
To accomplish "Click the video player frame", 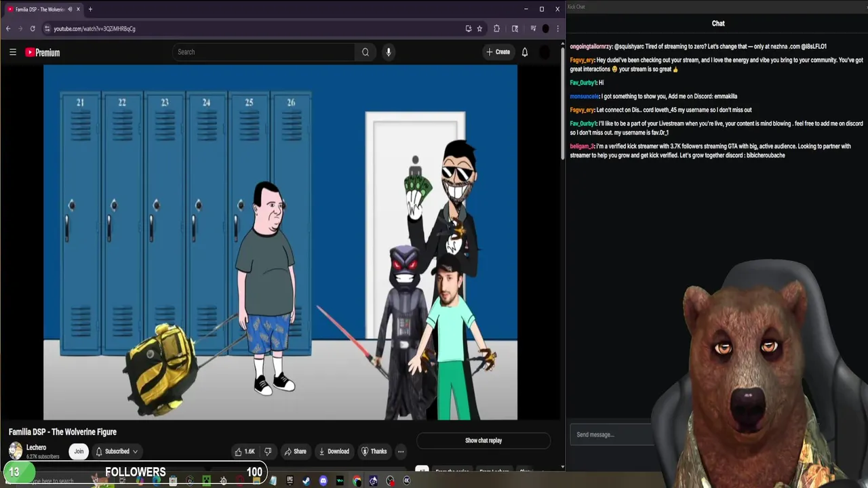I will 280,243.
